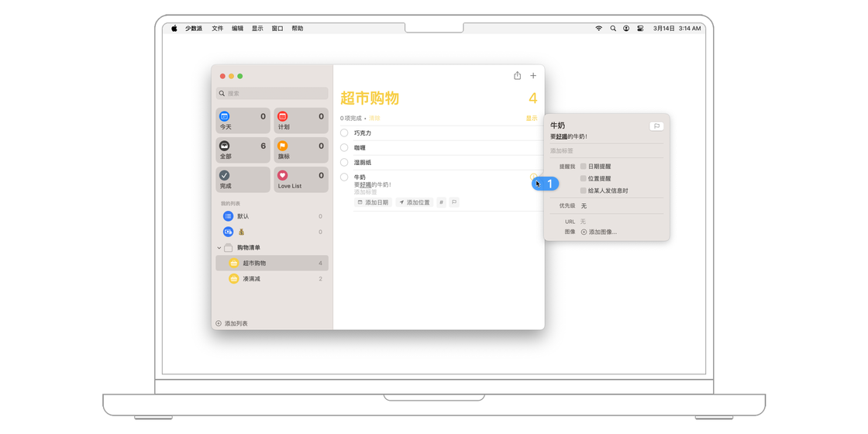Click the 巧克力 reminder text

point(363,133)
